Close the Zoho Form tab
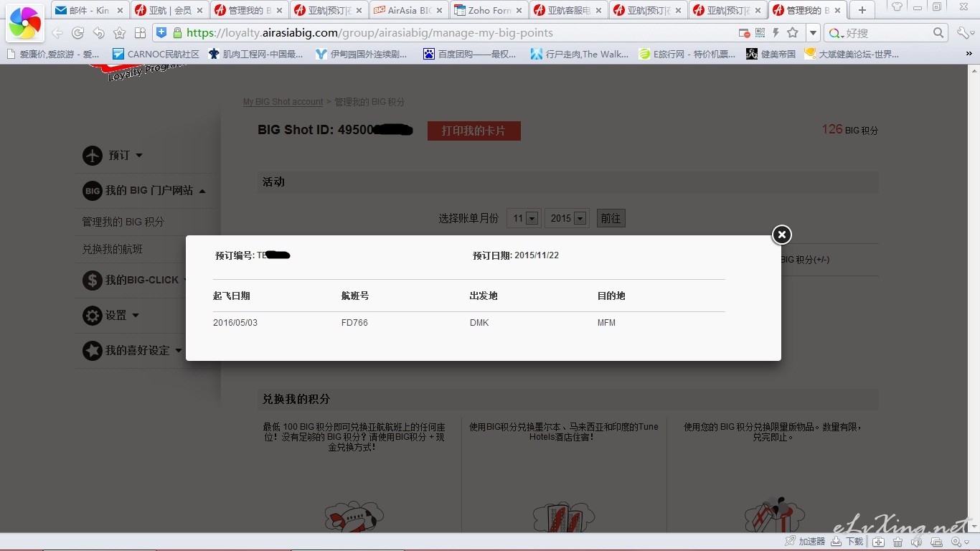Viewport: 980px width, 551px height. [x=519, y=11]
